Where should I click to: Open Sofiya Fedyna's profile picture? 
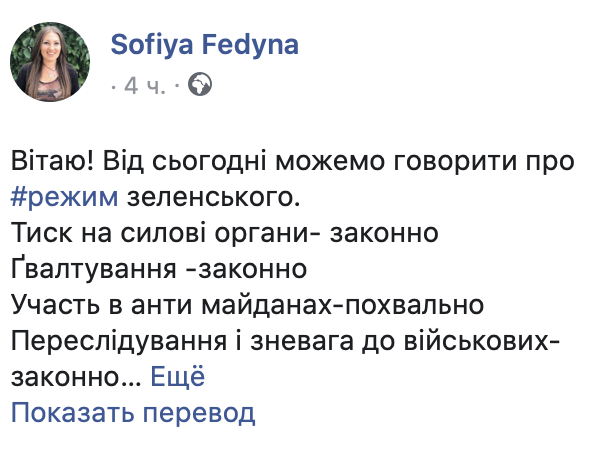50,62
